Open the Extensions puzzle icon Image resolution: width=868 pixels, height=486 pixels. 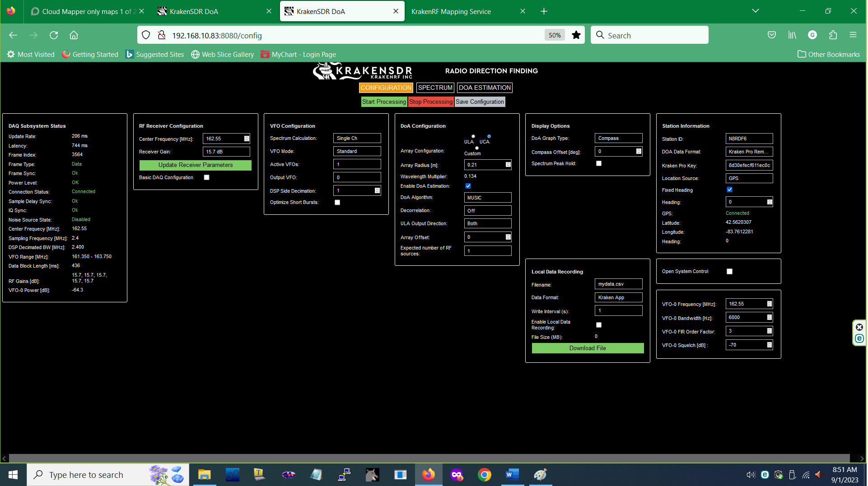coord(833,35)
